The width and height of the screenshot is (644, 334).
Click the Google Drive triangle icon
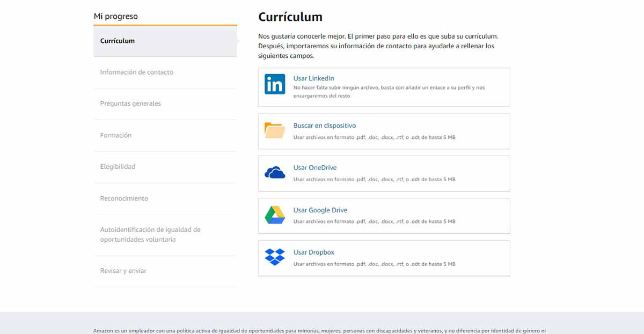tap(274, 214)
